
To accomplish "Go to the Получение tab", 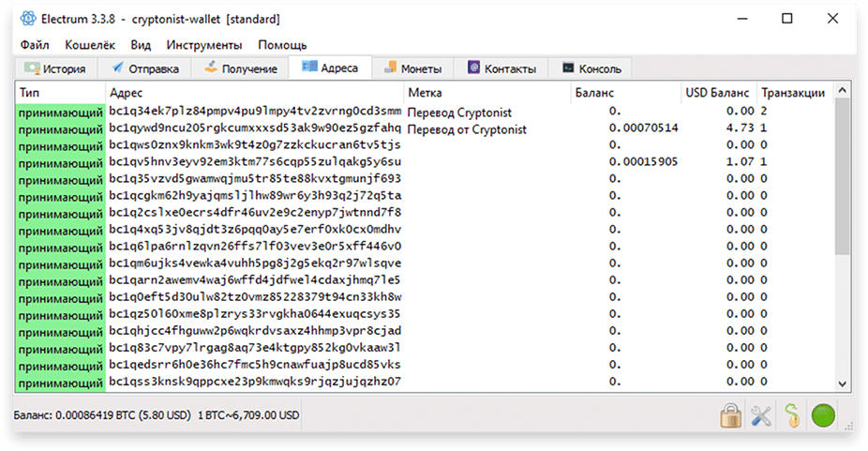I will click(x=240, y=68).
